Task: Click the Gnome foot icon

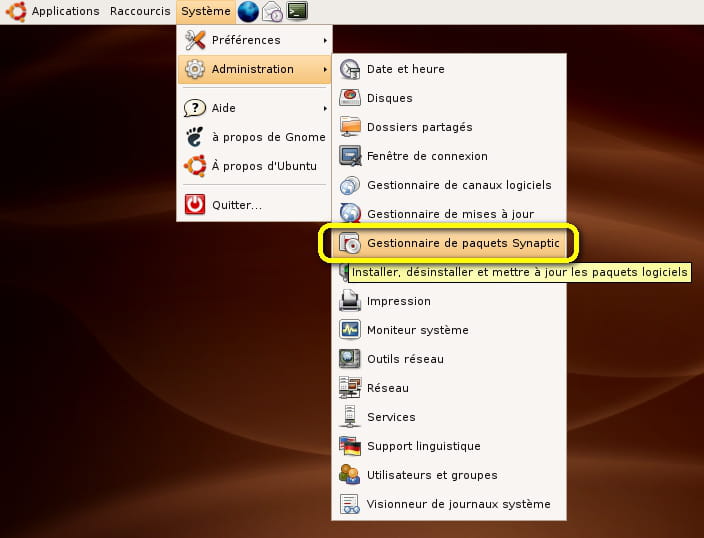Action: (x=194, y=137)
